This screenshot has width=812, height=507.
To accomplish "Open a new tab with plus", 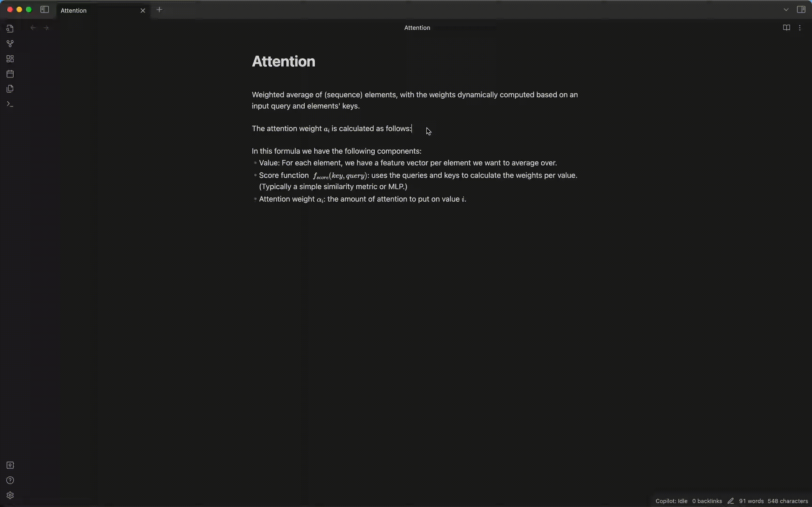I will (x=159, y=10).
